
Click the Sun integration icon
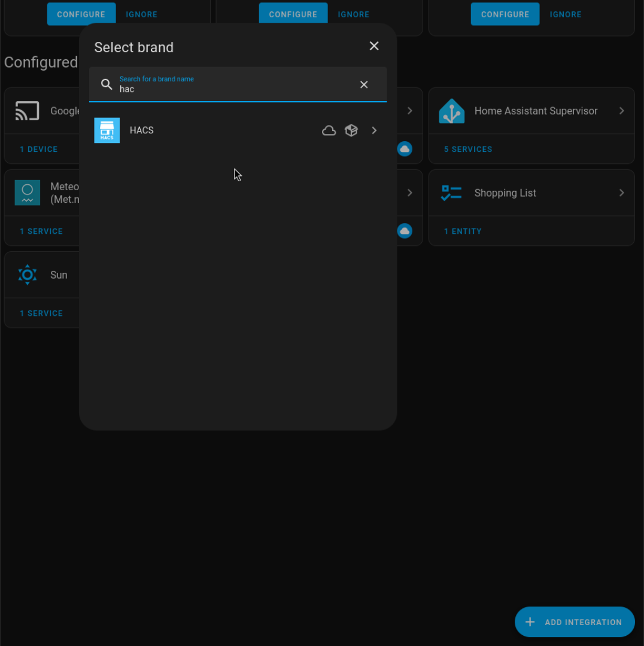coord(28,275)
